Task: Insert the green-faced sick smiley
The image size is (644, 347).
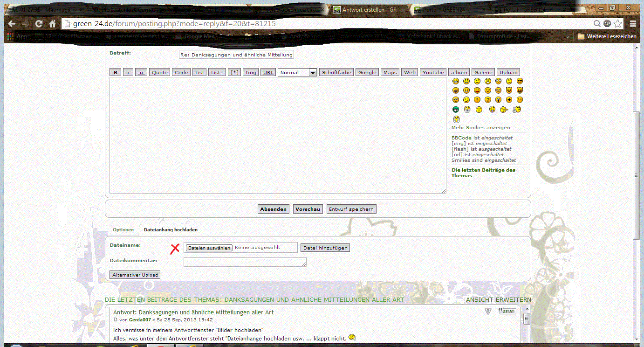Action: [456, 110]
